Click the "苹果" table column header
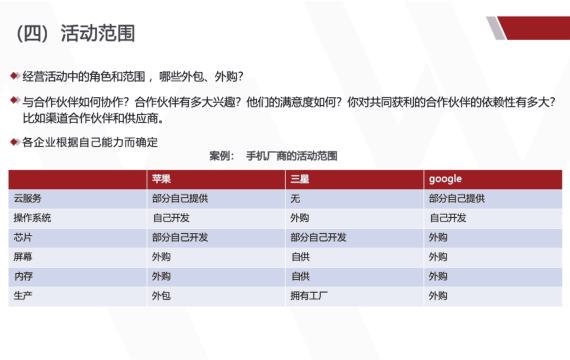570x360 pixels. click(216, 179)
